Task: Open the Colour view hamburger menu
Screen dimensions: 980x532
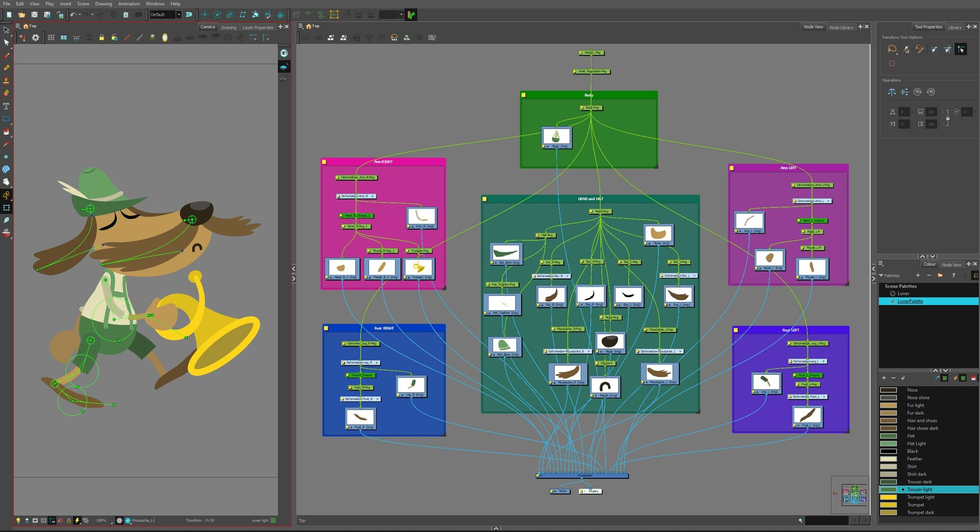Action: tap(880, 264)
